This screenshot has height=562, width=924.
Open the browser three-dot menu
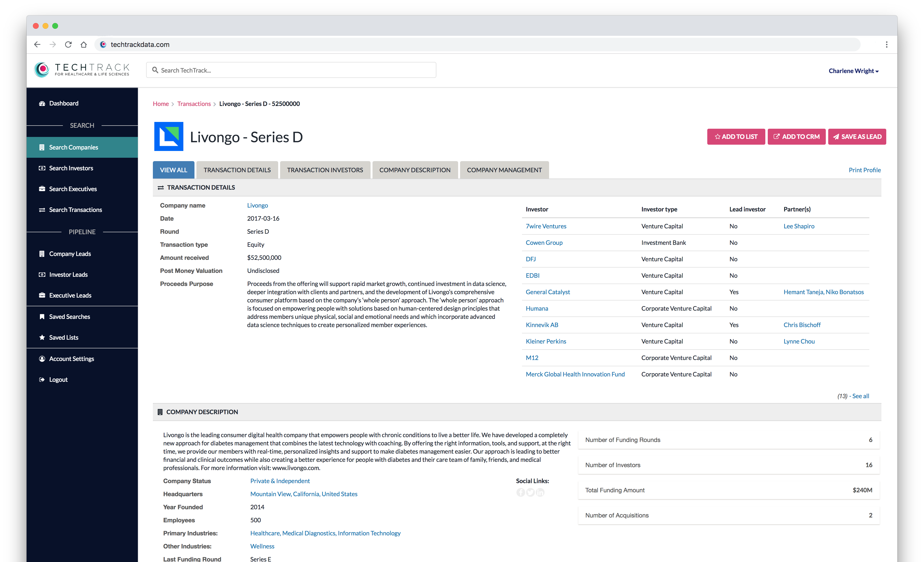click(887, 44)
